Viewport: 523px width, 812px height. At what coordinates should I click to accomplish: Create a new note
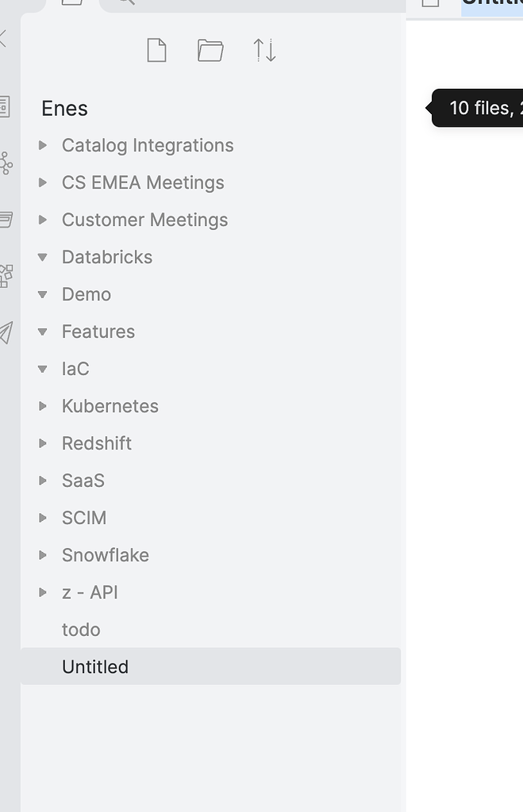[156, 50]
